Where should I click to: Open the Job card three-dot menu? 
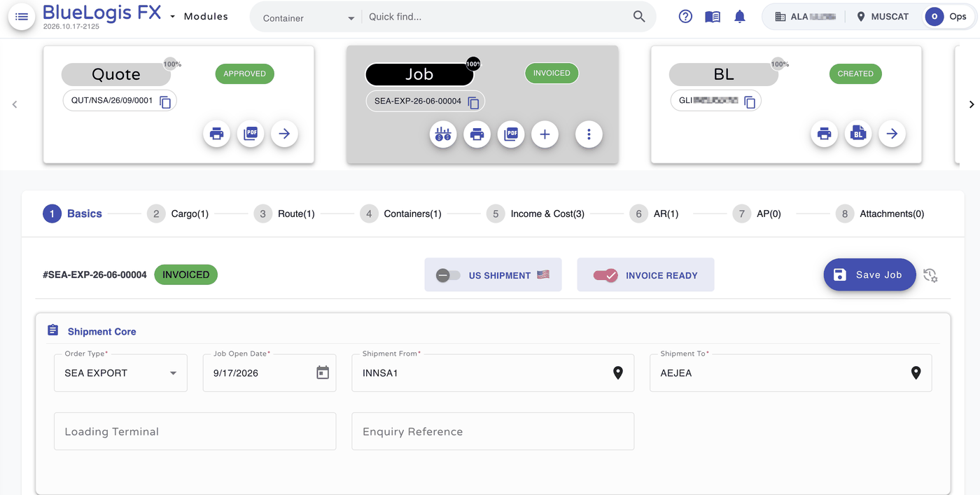(x=589, y=134)
